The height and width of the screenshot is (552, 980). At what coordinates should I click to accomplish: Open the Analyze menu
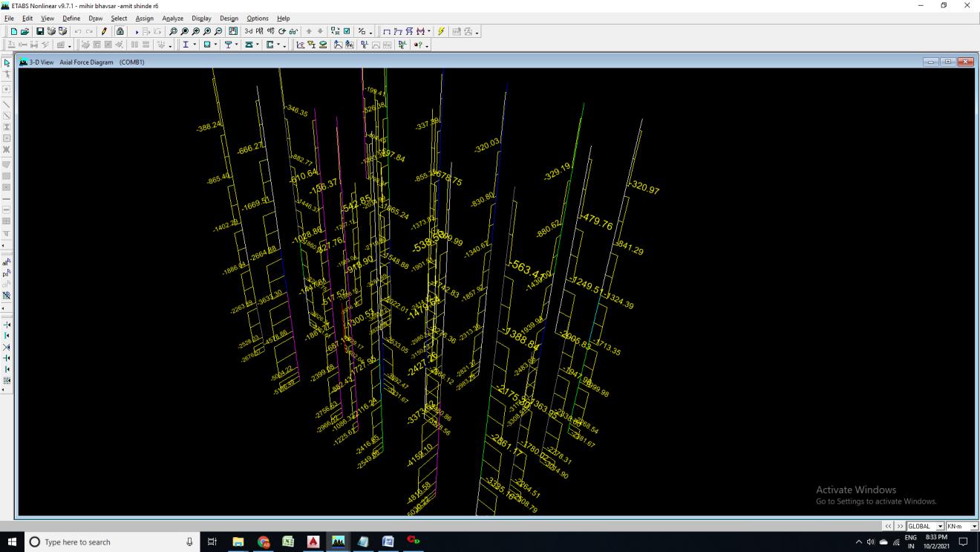[172, 18]
